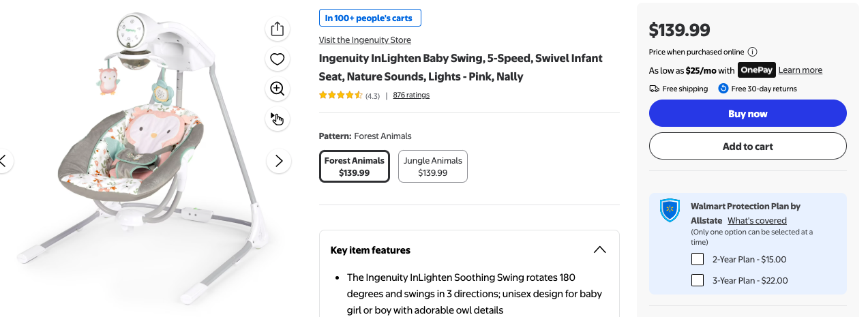Open What's covered protection plan link

(x=757, y=221)
